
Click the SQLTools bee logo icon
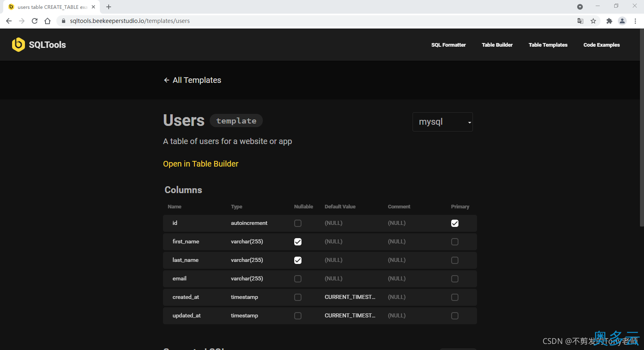click(x=18, y=45)
